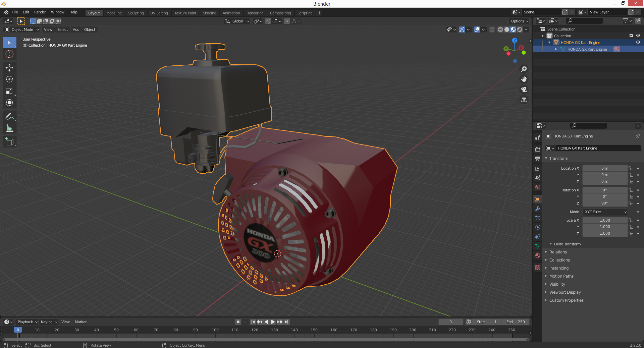Open XYZ Euler rotation mode dropdown
The image size is (644, 348).
[x=605, y=212]
